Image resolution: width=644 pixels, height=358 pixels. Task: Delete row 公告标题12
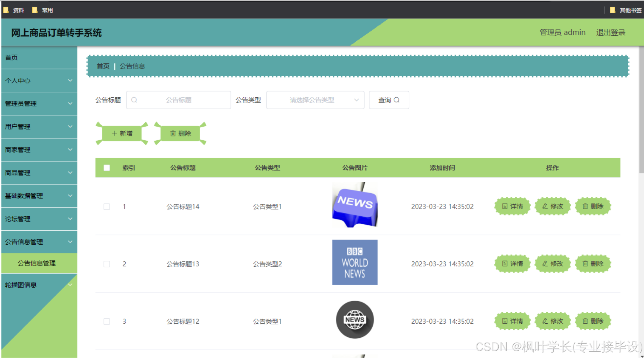click(593, 321)
